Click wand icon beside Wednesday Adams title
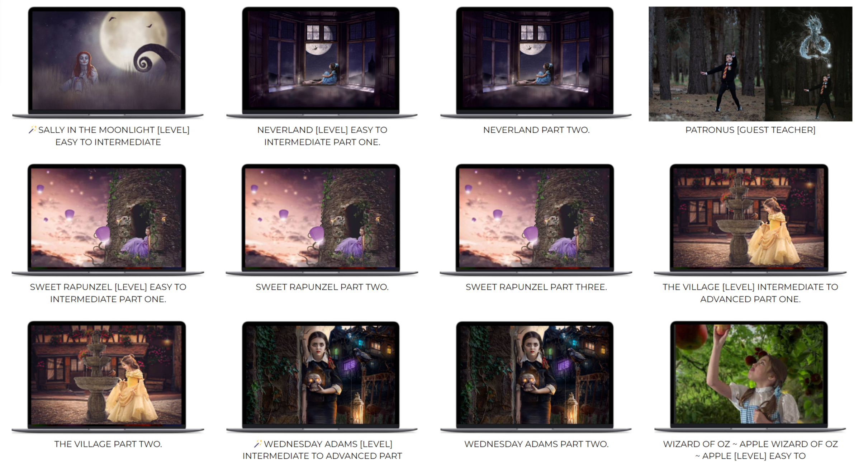The height and width of the screenshot is (463, 868). (257, 444)
